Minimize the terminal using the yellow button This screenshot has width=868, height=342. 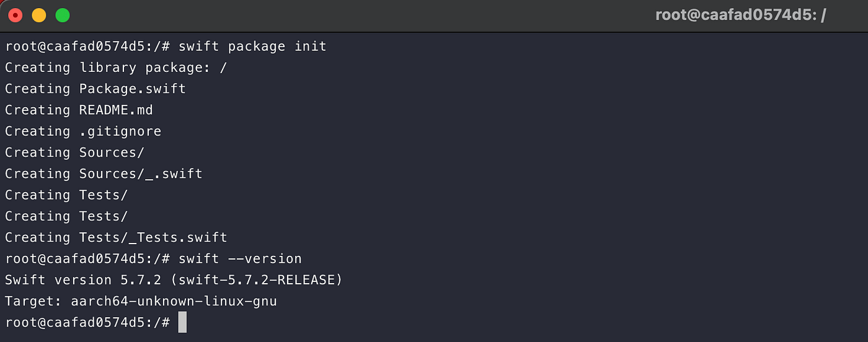[38, 15]
